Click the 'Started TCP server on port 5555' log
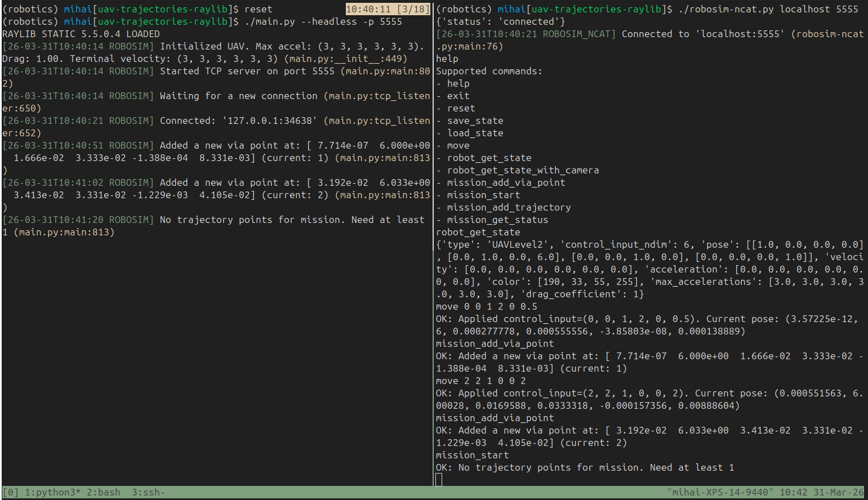 click(247, 71)
